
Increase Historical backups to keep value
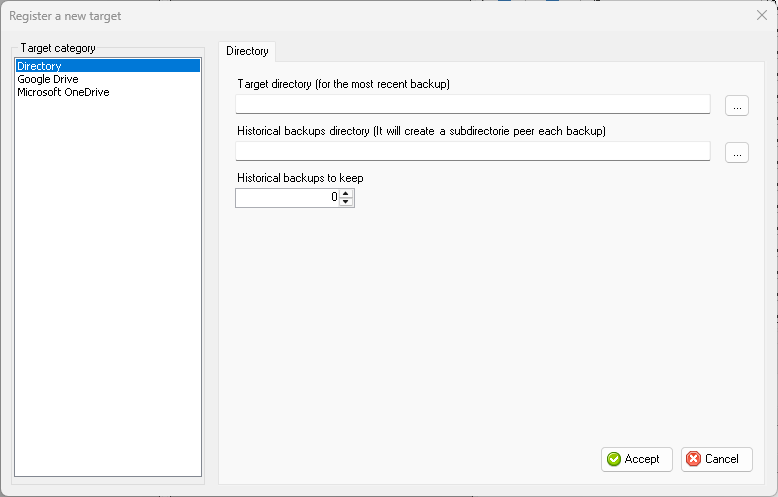click(346, 193)
